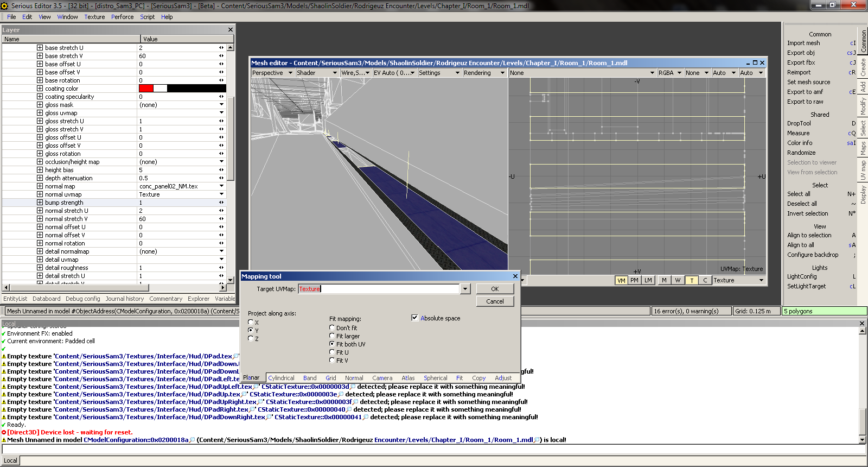Minimize the Mesh editor window
Image resolution: width=868 pixels, height=467 pixels.
pyautogui.click(x=748, y=63)
